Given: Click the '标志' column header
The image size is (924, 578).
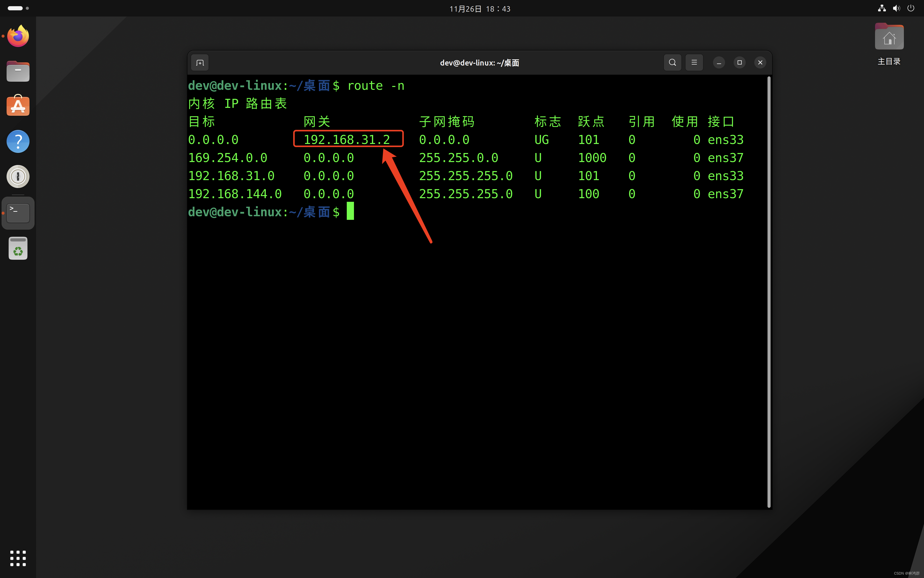Looking at the screenshot, I should pos(548,122).
